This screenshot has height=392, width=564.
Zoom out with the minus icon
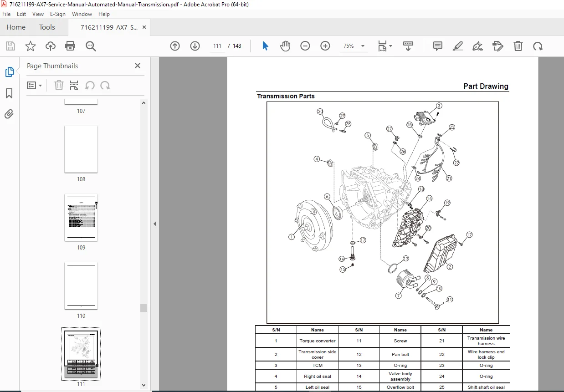pos(305,46)
